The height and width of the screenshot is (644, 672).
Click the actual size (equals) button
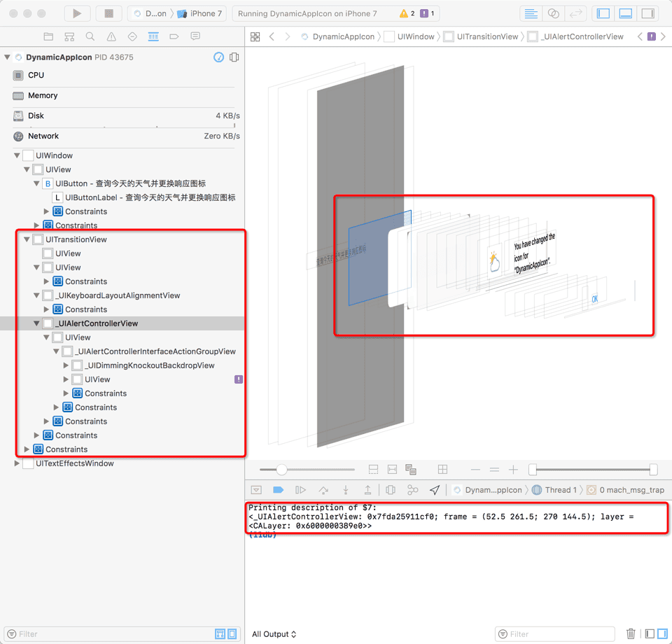point(494,470)
